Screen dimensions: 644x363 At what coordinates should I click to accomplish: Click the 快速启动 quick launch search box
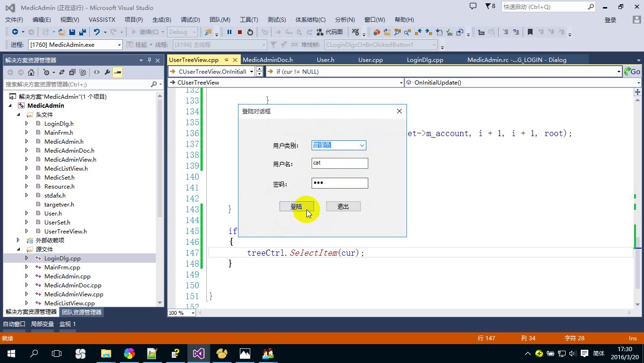click(x=548, y=7)
